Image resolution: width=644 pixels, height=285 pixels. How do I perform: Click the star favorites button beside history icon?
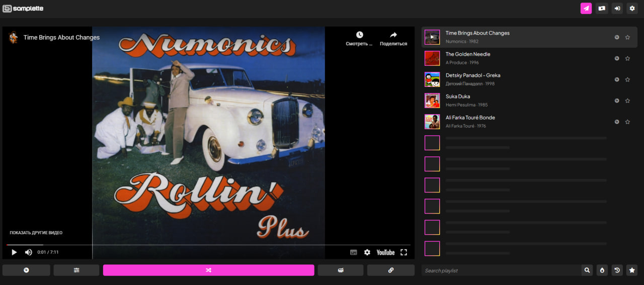(632, 270)
